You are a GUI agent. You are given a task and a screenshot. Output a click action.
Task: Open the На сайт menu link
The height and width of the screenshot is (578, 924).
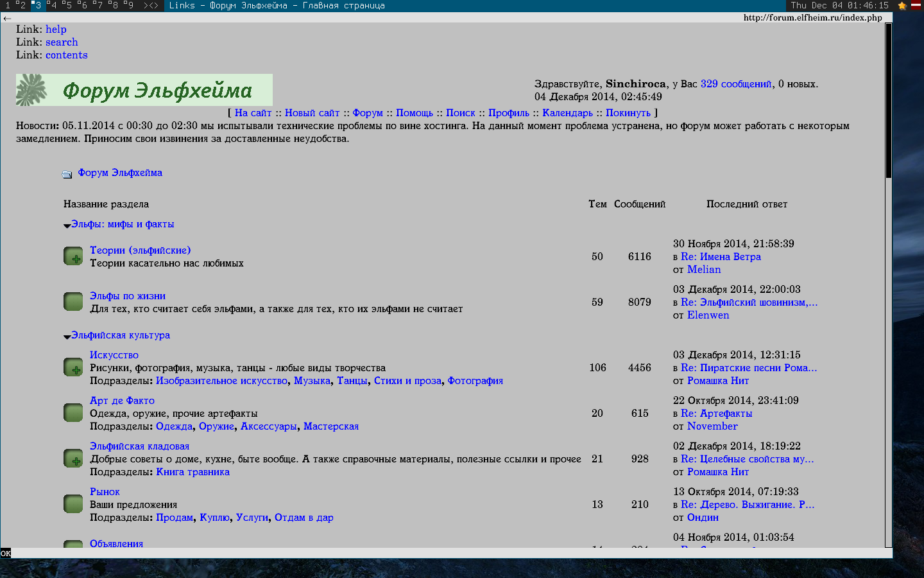click(253, 113)
